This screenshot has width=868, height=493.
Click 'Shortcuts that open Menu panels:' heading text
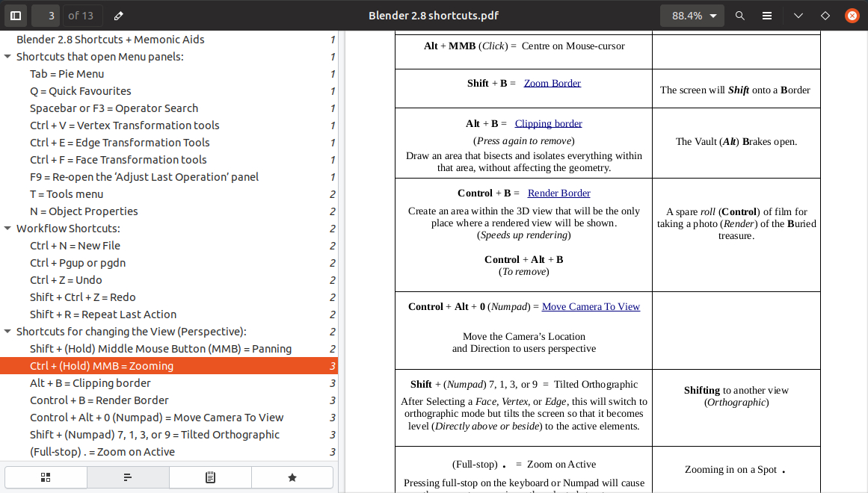pos(99,57)
